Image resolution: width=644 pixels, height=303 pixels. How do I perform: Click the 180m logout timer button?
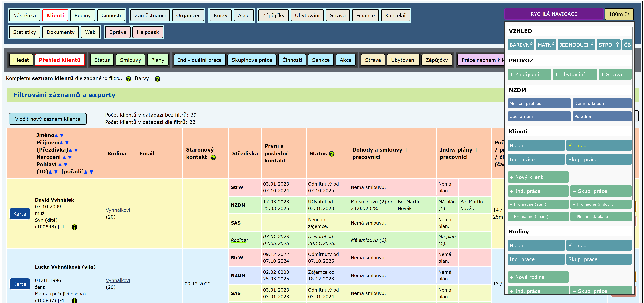pos(619,14)
